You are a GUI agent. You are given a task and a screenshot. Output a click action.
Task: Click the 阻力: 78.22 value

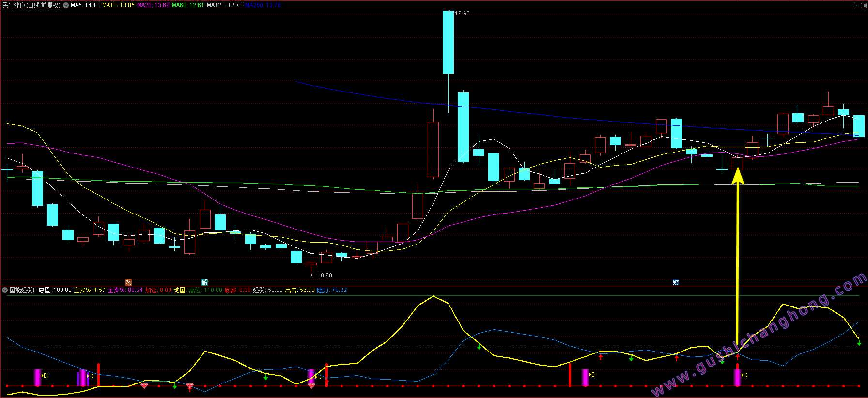[x=332, y=290]
